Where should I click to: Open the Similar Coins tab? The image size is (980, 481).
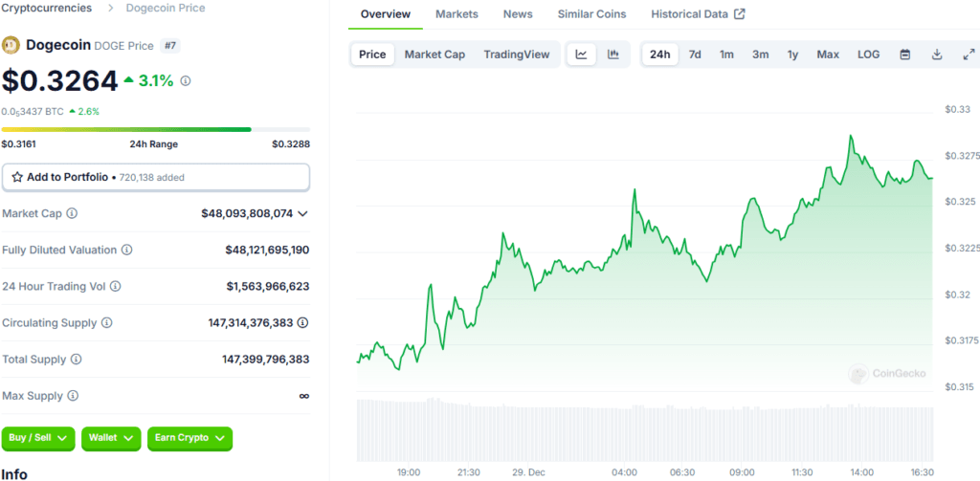591,13
